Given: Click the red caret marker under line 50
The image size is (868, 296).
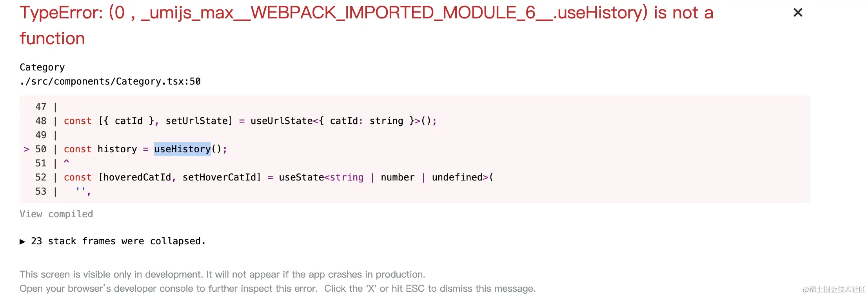Looking at the screenshot, I should (67, 161).
